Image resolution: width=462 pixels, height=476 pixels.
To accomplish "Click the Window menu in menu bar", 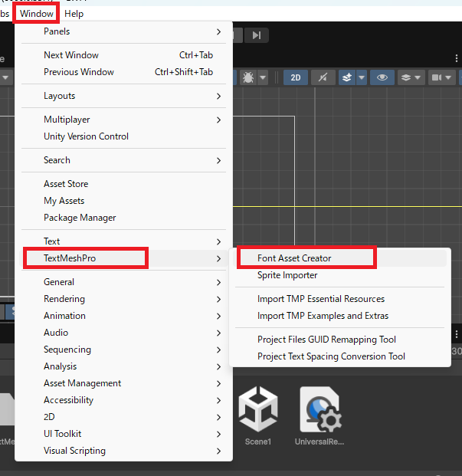I will [37, 14].
